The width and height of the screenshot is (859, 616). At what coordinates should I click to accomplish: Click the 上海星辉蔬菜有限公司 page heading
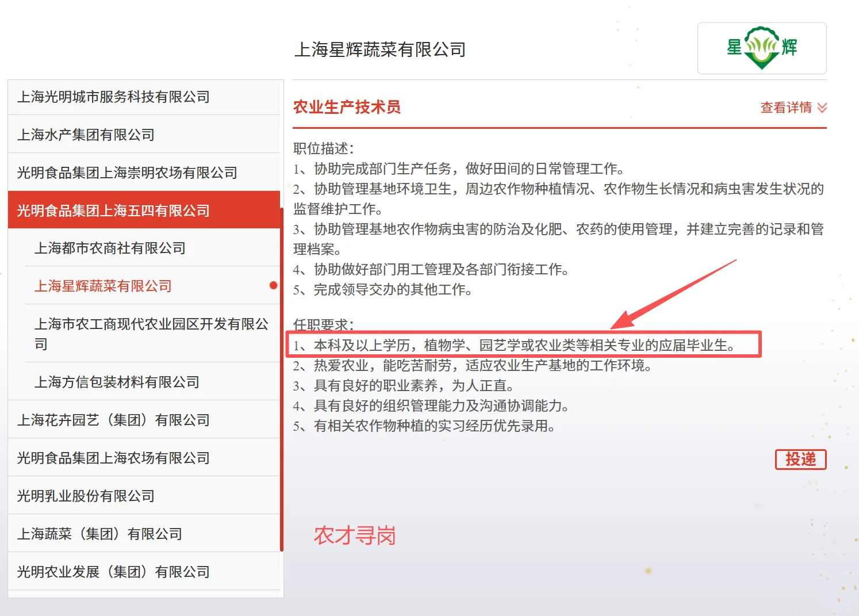coord(380,49)
